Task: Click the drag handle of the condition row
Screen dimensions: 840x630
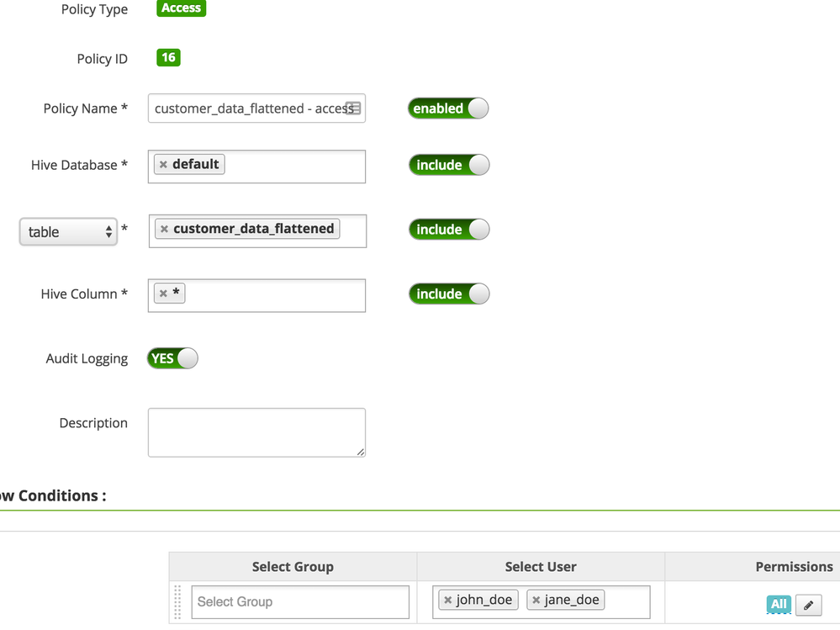Action: (177, 601)
